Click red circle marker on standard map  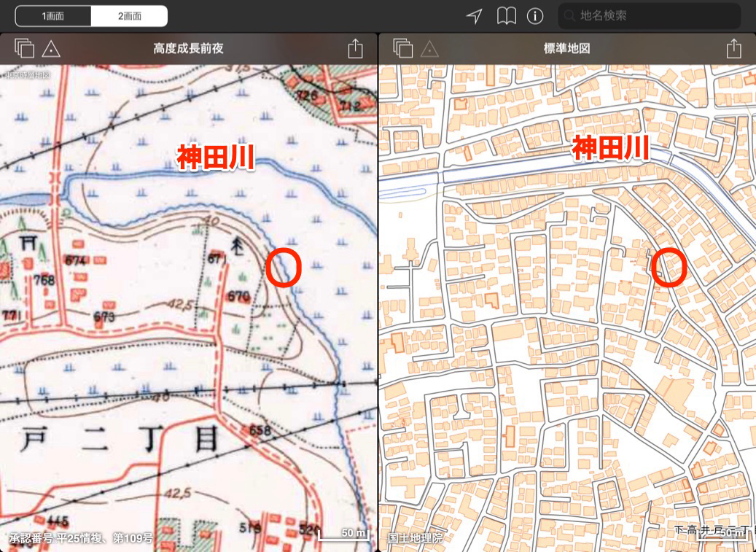[x=668, y=267]
